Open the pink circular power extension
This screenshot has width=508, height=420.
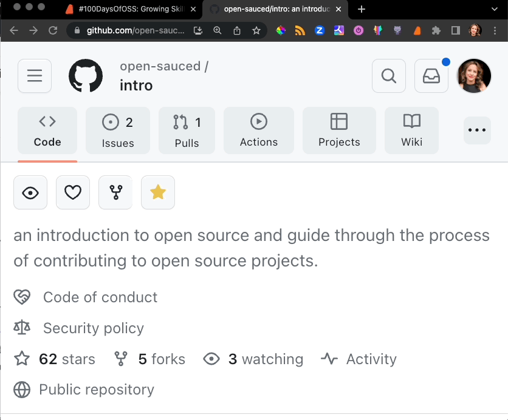359,30
